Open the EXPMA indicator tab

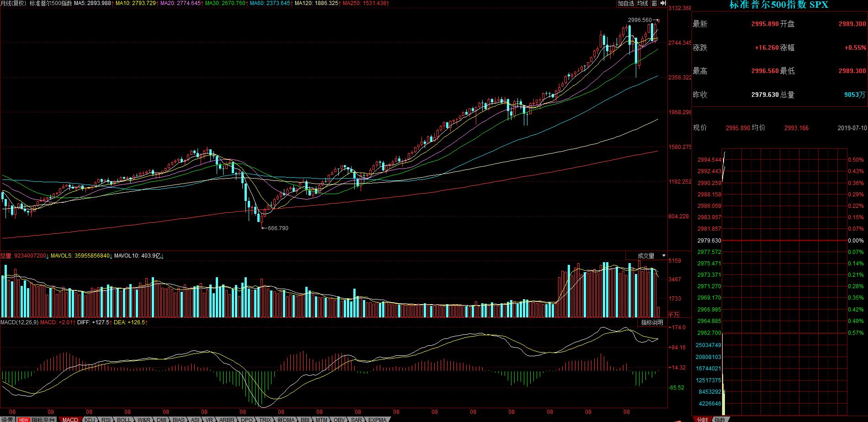tap(378, 420)
